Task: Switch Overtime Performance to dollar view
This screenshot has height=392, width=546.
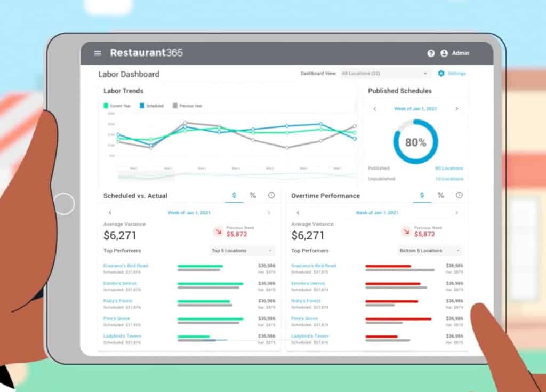Action: (x=422, y=196)
